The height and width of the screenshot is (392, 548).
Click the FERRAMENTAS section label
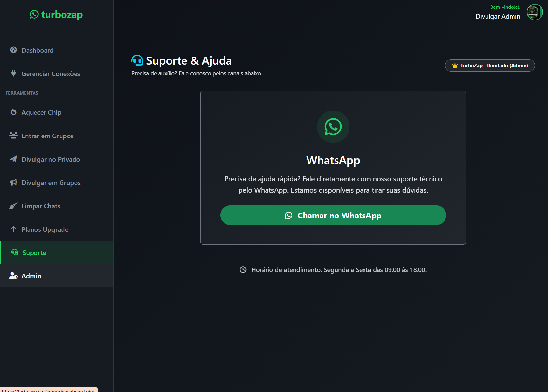(x=22, y=93)
